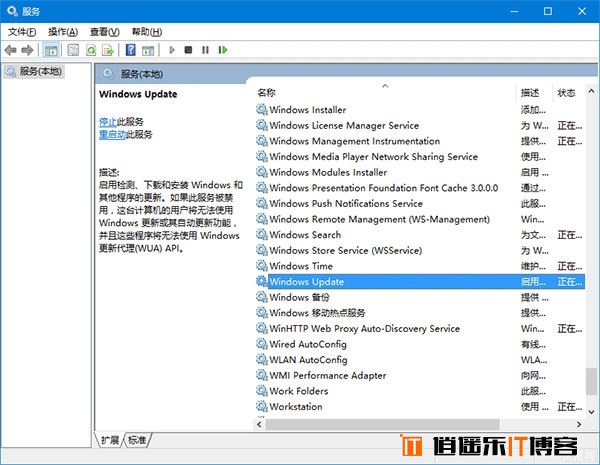Click the Start service play icon

(x=172, y=50)
